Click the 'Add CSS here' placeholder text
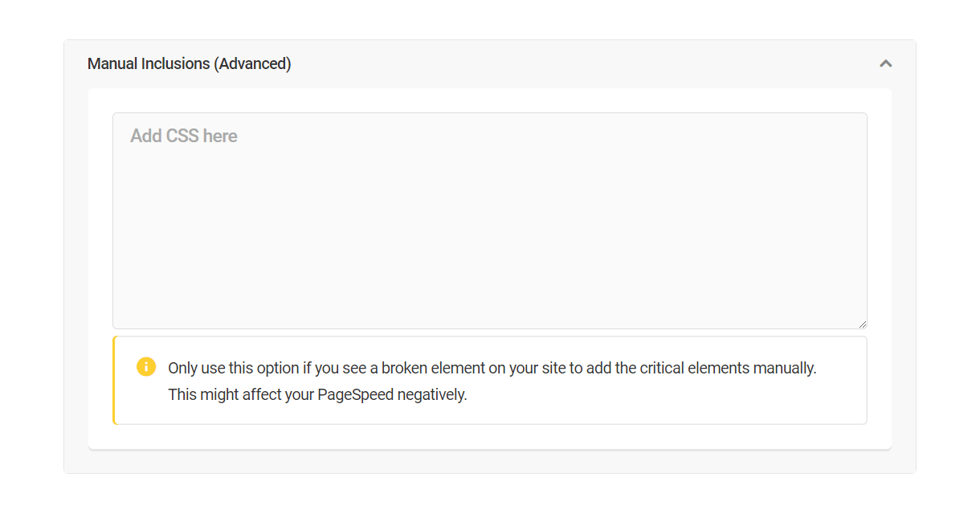 (184, 136)
